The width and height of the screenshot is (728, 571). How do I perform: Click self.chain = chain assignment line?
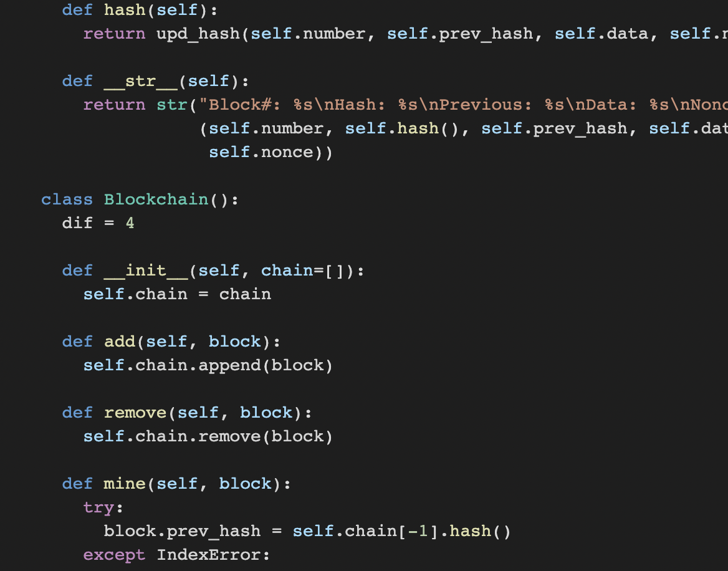click(x=177, y=294)
